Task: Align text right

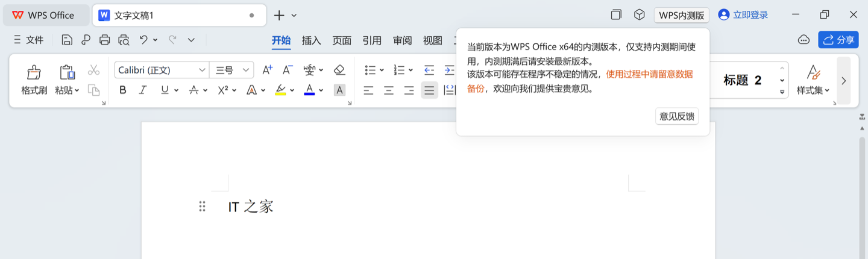Action: [409, 90]
